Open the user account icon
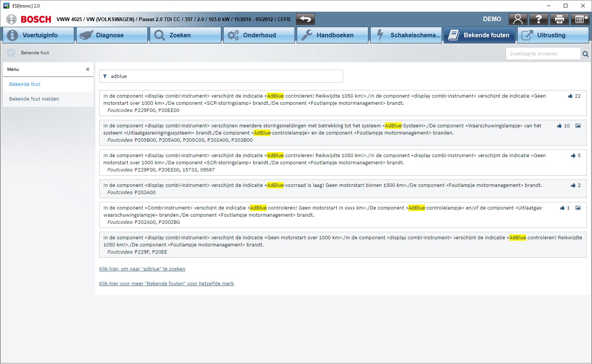 pyautogui.click(x=518, y=19)
